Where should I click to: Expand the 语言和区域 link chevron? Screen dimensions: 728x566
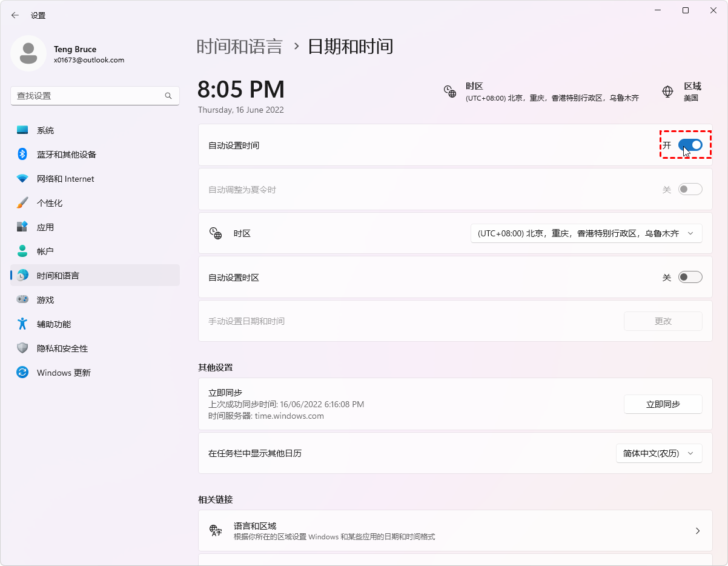pos(697,531)
